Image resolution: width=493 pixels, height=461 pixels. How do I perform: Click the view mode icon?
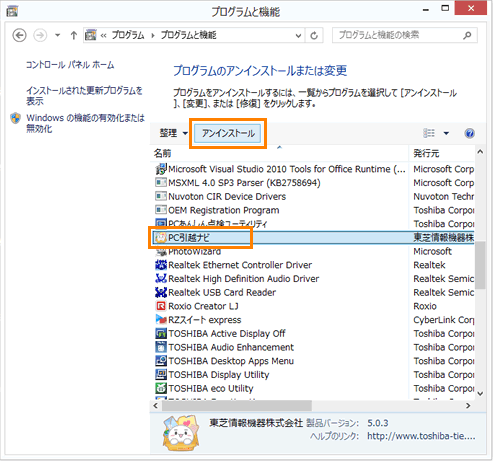[x=429, y=133]
